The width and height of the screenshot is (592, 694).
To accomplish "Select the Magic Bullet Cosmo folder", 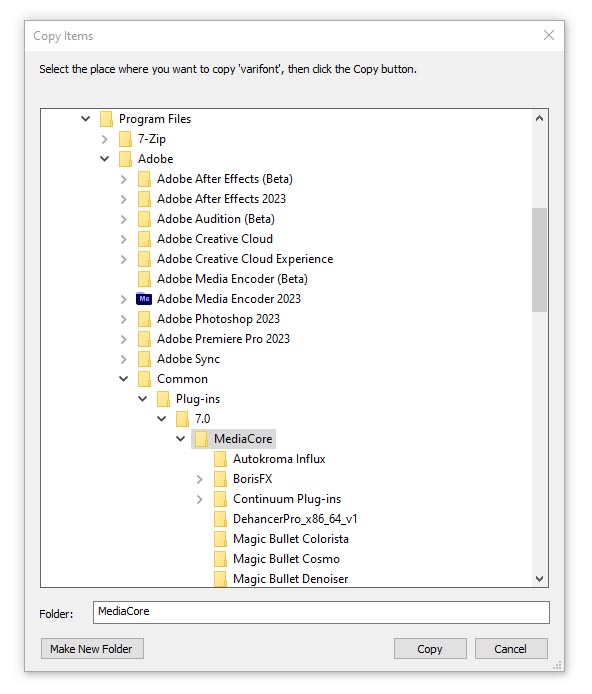I will [x=286, y=559].
